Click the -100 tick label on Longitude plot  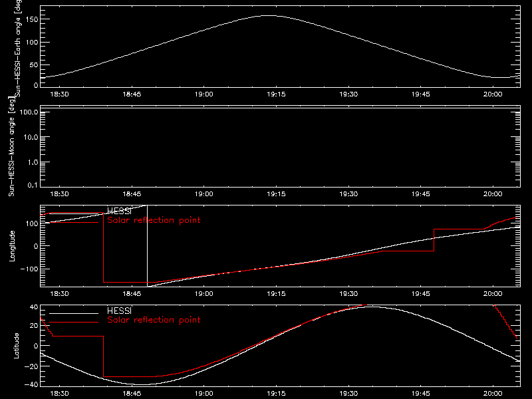tap(29, 269)
